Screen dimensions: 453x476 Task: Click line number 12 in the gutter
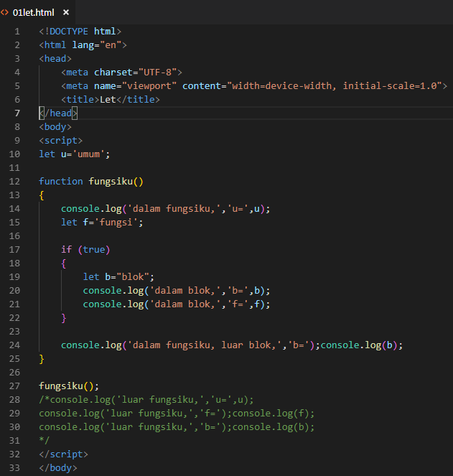pyautogui.click(x=14, y=182)
